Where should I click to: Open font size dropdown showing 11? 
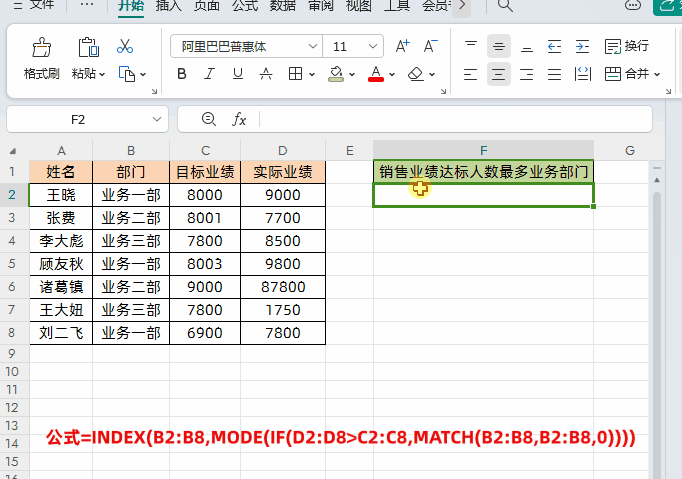tap(373, 46)
